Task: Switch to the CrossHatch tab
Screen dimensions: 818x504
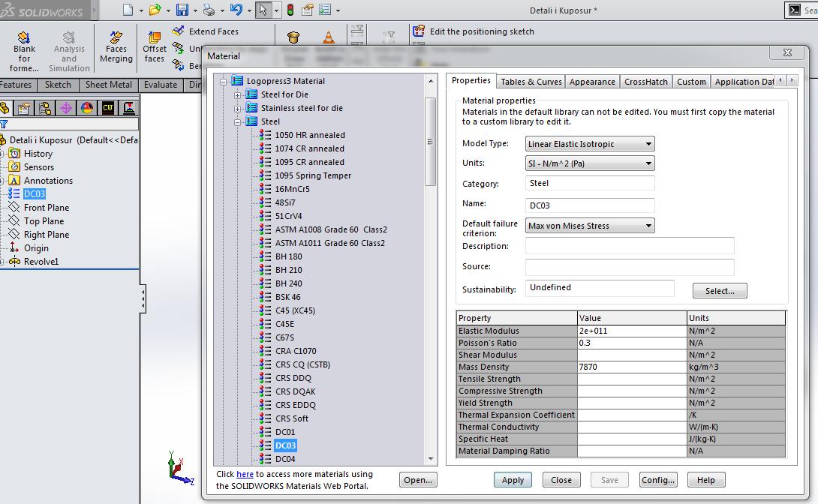Action: point(646,82)
